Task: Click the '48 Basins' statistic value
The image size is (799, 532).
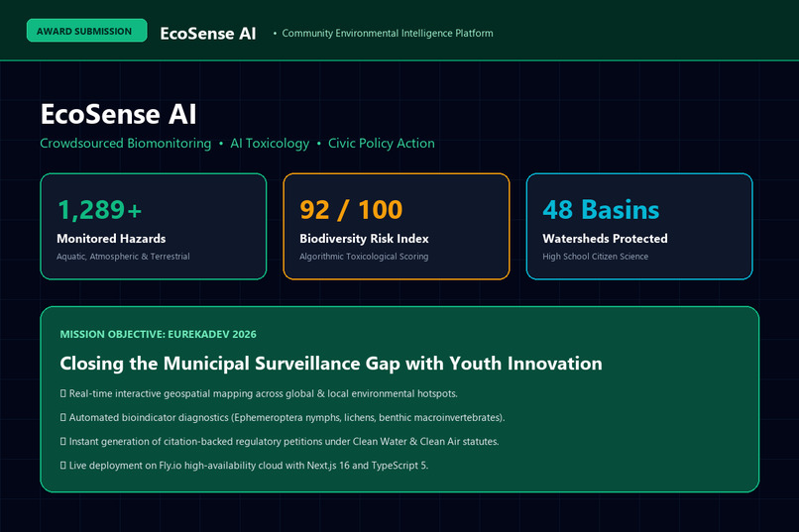Action: tap(601, 210)
